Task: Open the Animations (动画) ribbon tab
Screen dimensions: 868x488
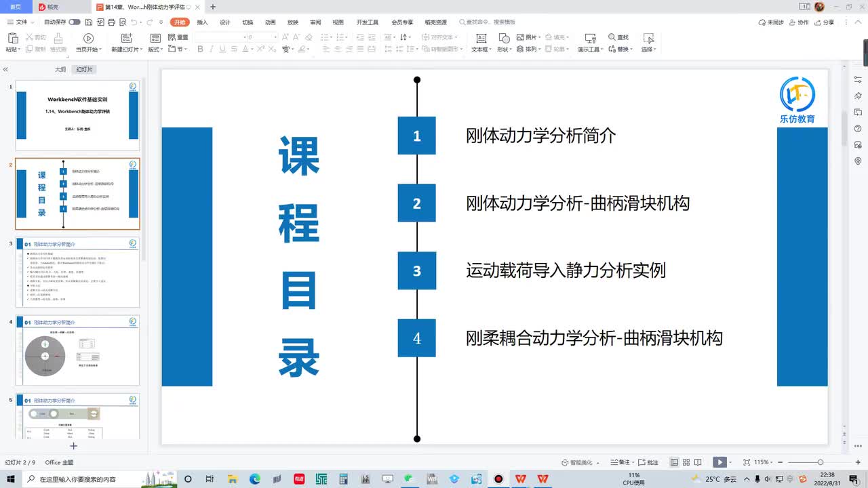Action: coord(270,22)
